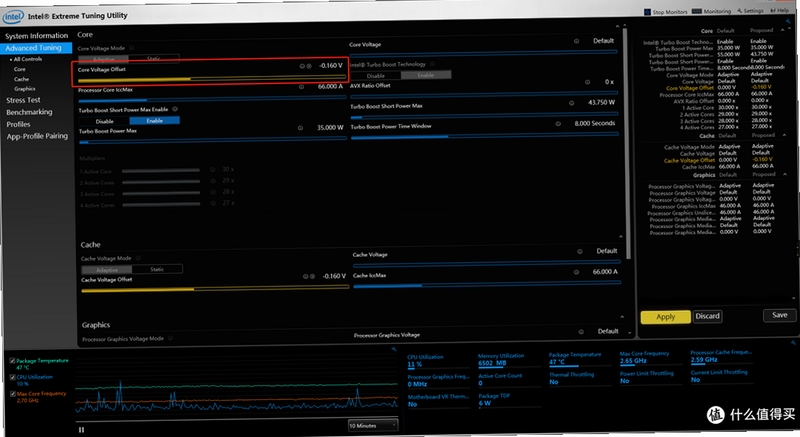Click reset icon beside Core Voltage Offset value
800x437 pixels.
click(309, 66)
